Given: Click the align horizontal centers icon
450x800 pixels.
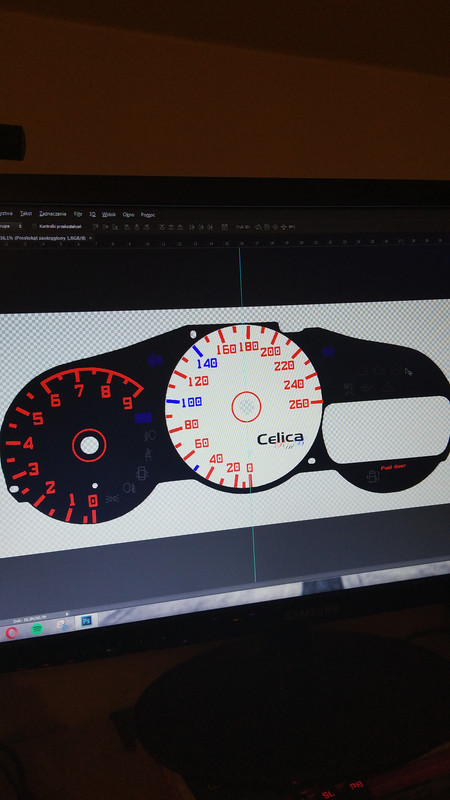Looking at the screenshot, I should pos(136,227).
